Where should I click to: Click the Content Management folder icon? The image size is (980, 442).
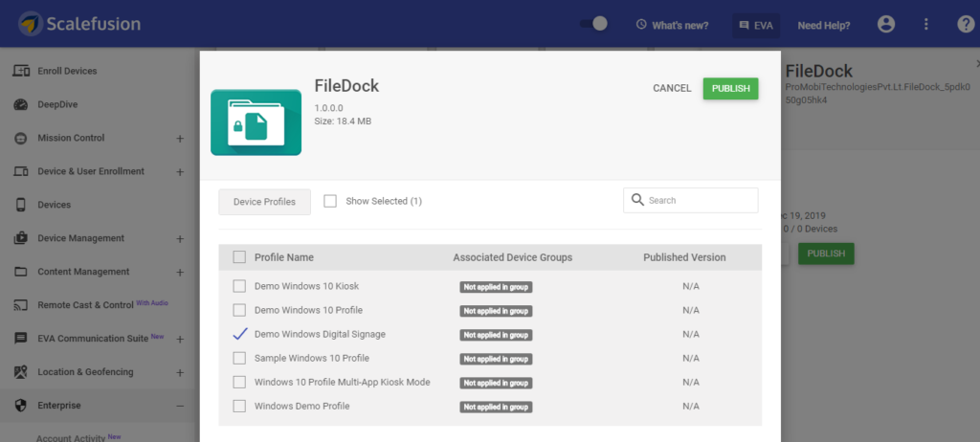click(x=21, y=272)
